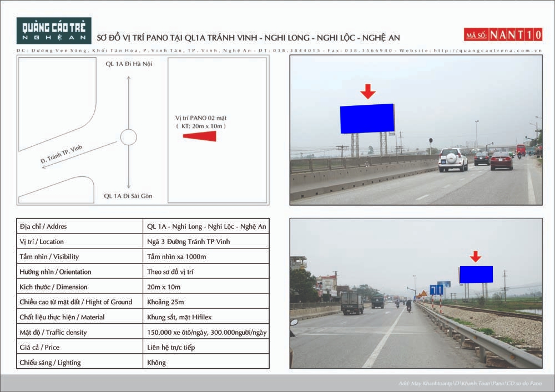This screenshot has height=392, width=555.
Task: Click the blue billboard in bottom photo
Action: [476, 274]
